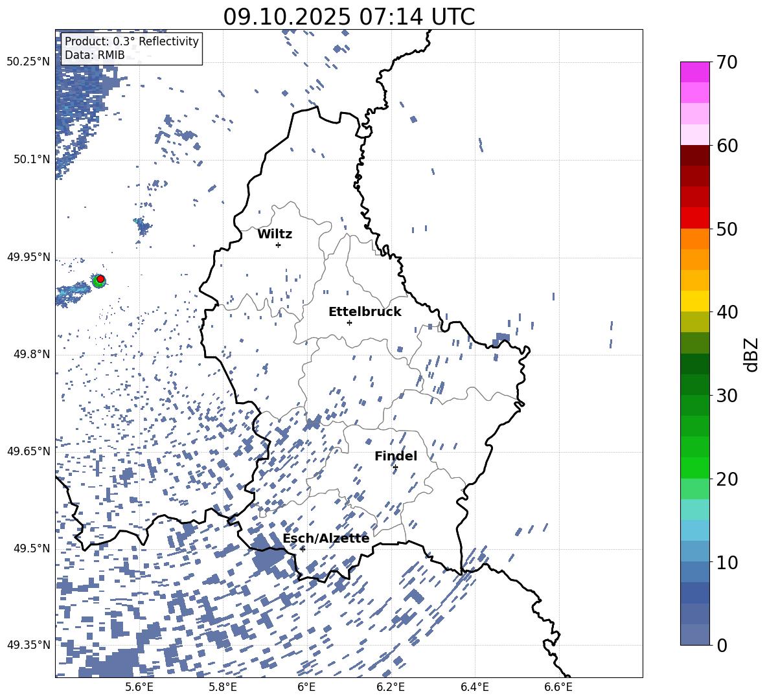Click the 49.65°N latitude label
Viewport: 767px width, 700px height.
[29, 451]
